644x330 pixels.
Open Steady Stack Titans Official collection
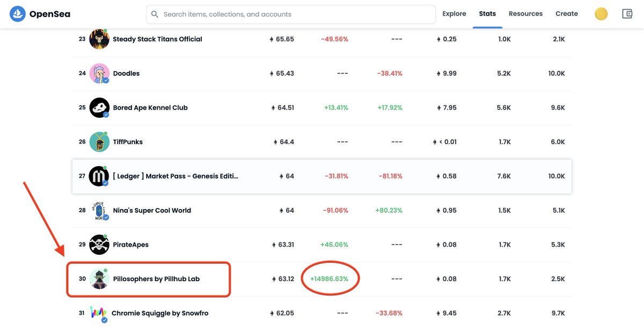coord(157,39)
